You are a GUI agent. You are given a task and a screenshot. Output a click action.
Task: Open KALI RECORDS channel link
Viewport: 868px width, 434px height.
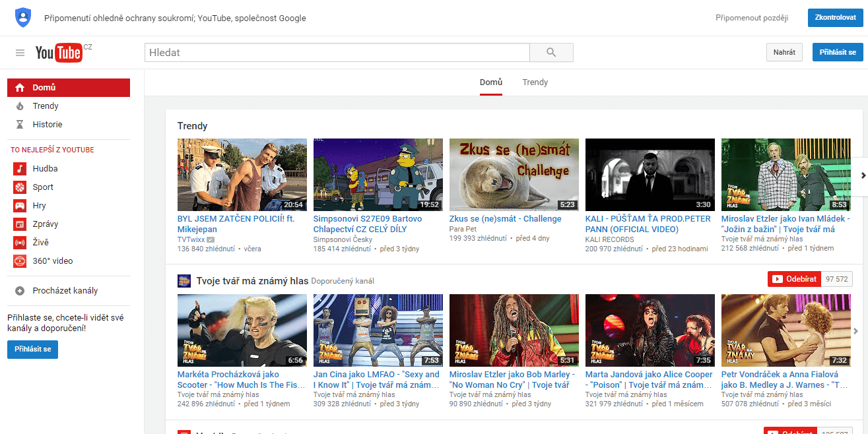point(609,239)
